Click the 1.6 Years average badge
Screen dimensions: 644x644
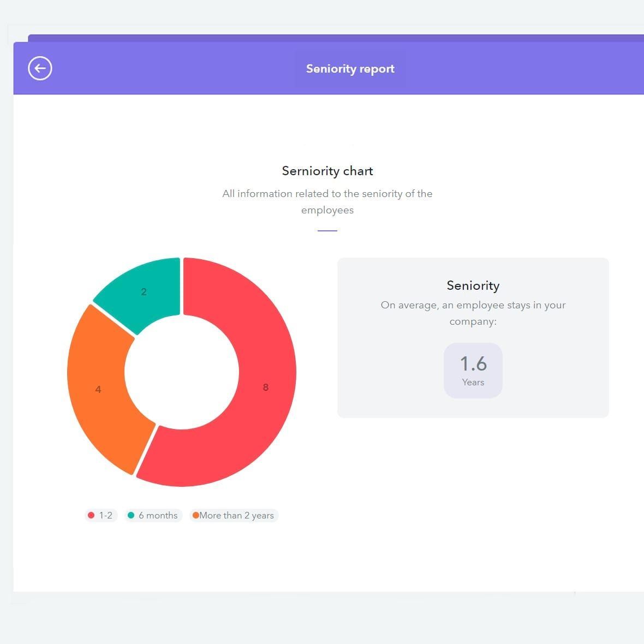pos(473,371)
